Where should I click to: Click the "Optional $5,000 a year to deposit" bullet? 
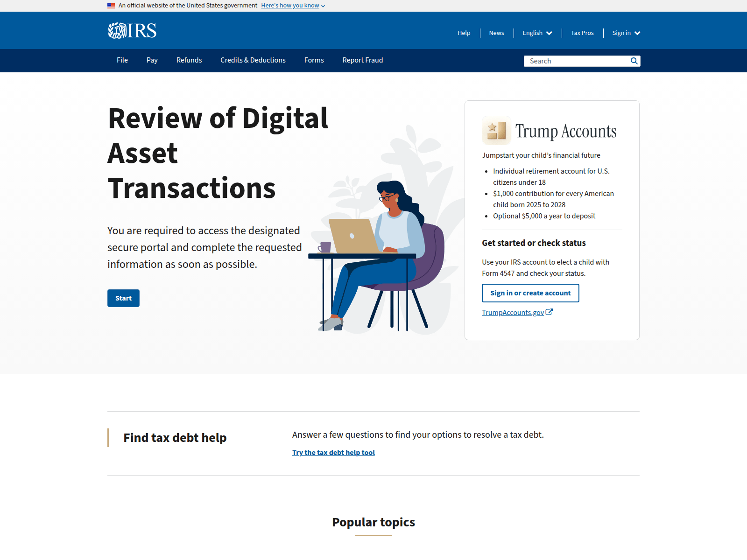[x=544, y=216]
